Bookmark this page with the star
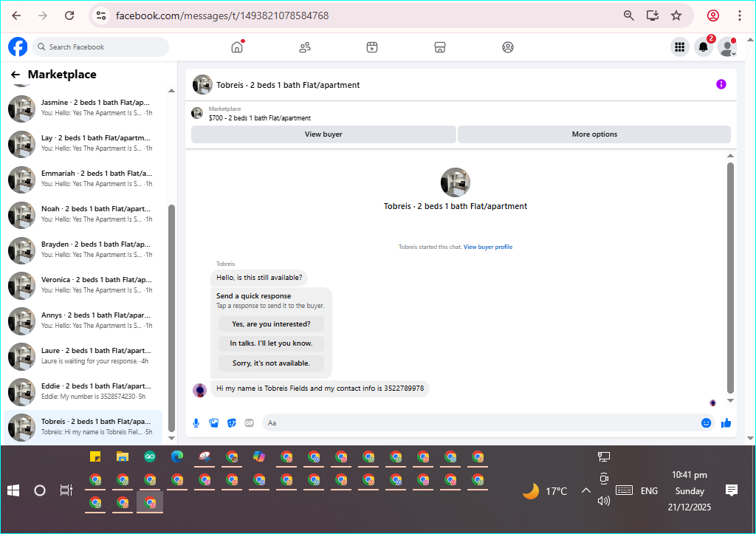Screen dimensions: 756x534 676,16
